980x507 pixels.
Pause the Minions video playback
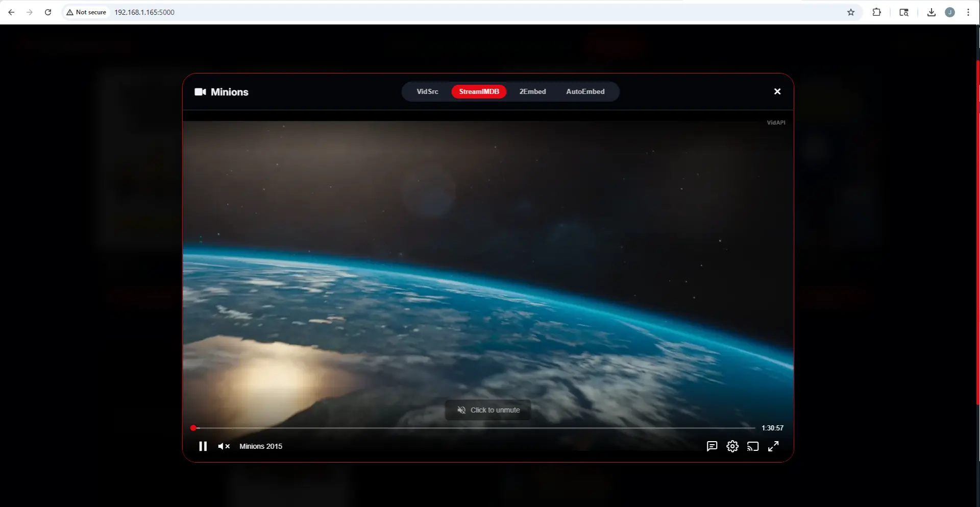pyautogui.click(x=203, y=446)
